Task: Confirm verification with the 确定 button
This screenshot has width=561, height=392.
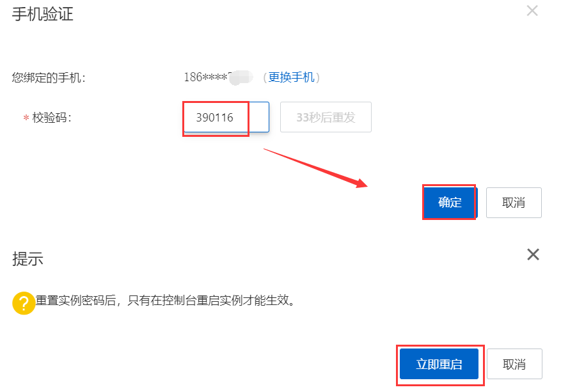Action: click(x=450, y=203)
